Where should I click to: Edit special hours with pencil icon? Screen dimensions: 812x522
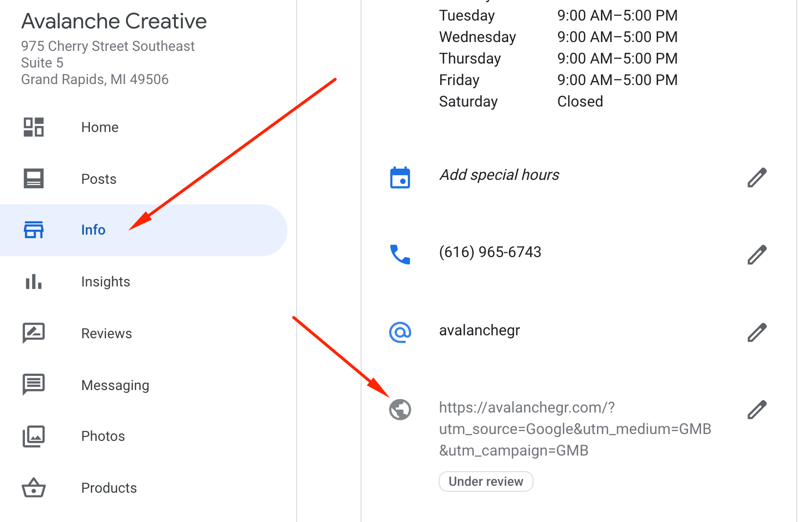point(757,177)
